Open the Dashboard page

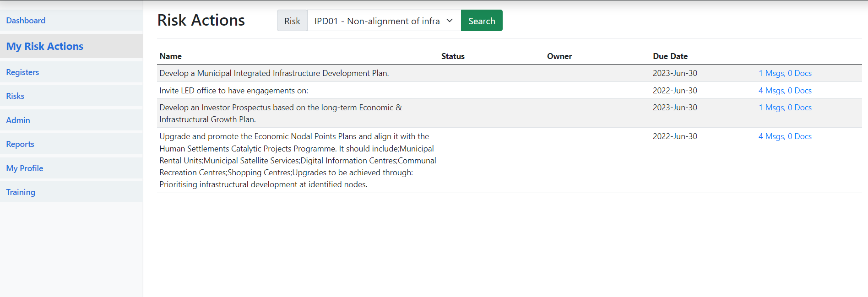pos(26,21)
